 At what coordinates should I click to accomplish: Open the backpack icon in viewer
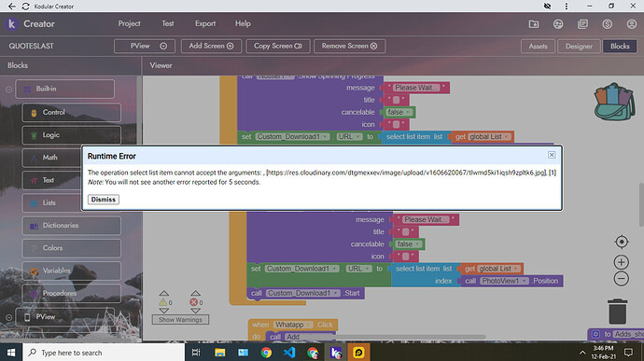tap(614, 102)
